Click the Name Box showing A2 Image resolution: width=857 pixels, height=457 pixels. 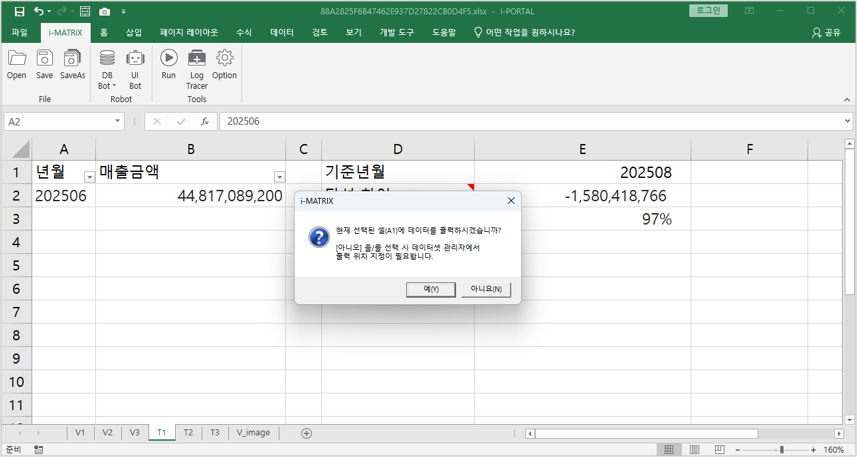(58, 121)
